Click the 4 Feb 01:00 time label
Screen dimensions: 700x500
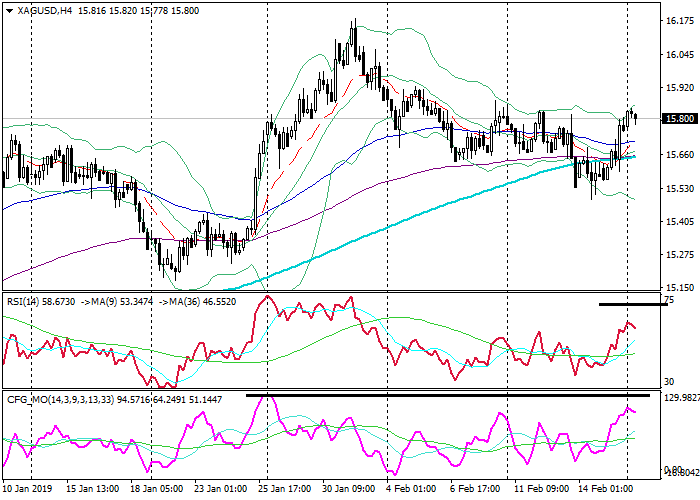410,488
